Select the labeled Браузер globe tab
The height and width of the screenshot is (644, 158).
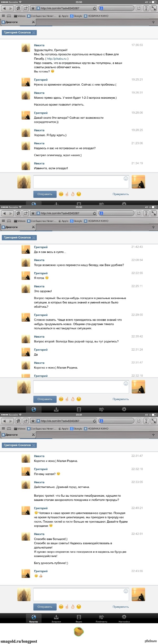(33, 618)
